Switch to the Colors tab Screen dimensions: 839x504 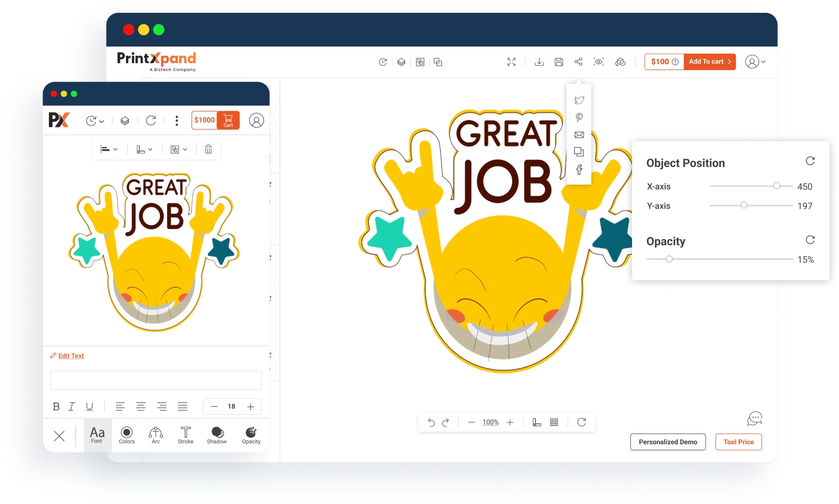click(x=126, y=435)
